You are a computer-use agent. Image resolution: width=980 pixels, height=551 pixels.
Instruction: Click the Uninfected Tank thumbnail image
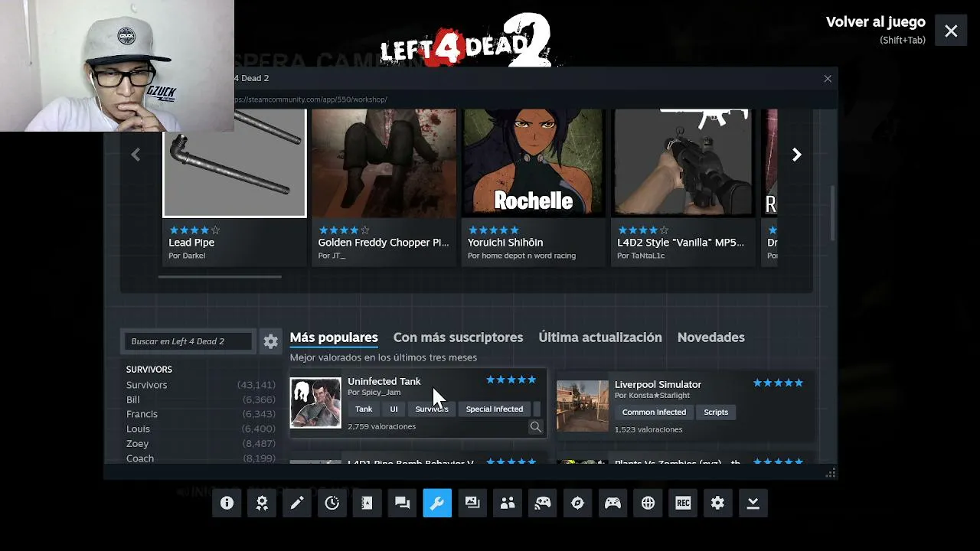(315, 403)
